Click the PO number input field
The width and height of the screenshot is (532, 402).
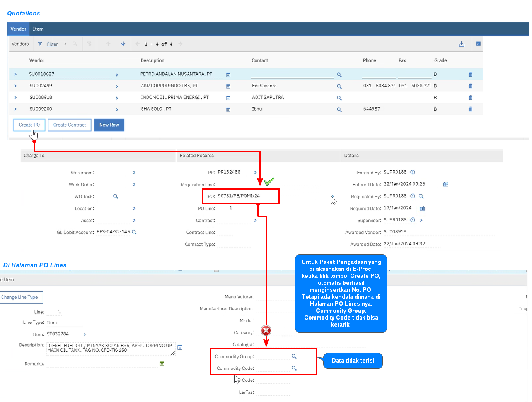246,196
